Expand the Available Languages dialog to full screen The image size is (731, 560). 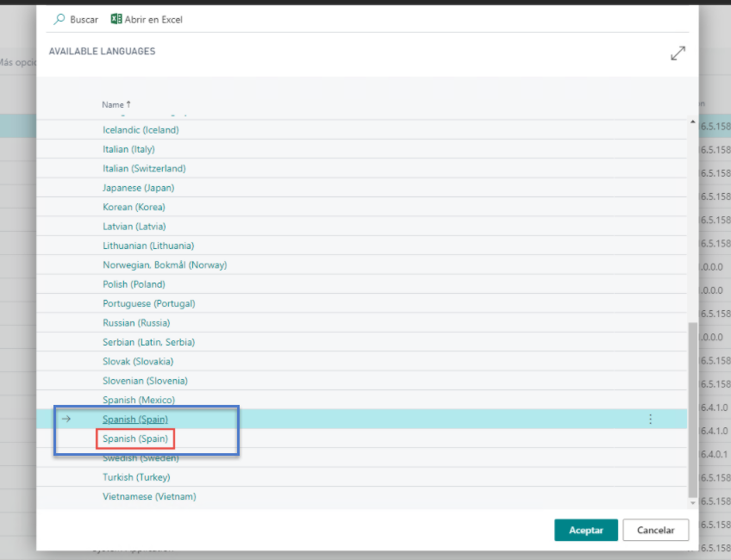[x=678, y=53]
